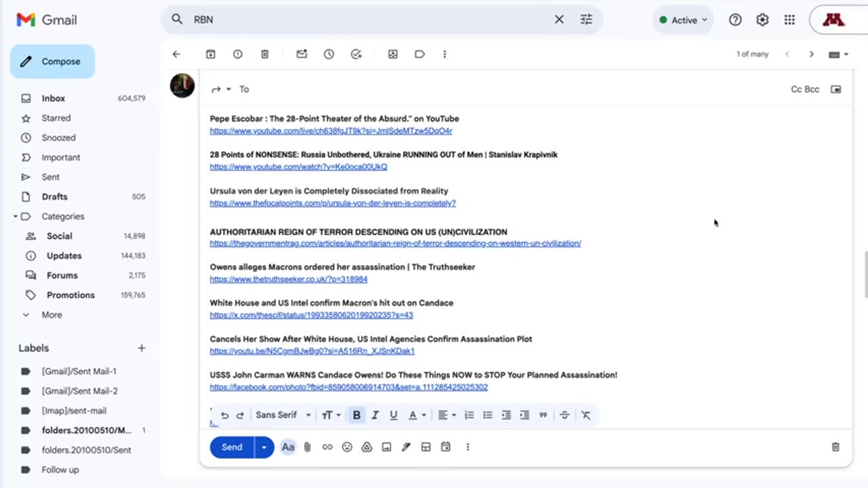Open the Google apps grid
The width and height of the screenshot is (868, 488).
789,20
